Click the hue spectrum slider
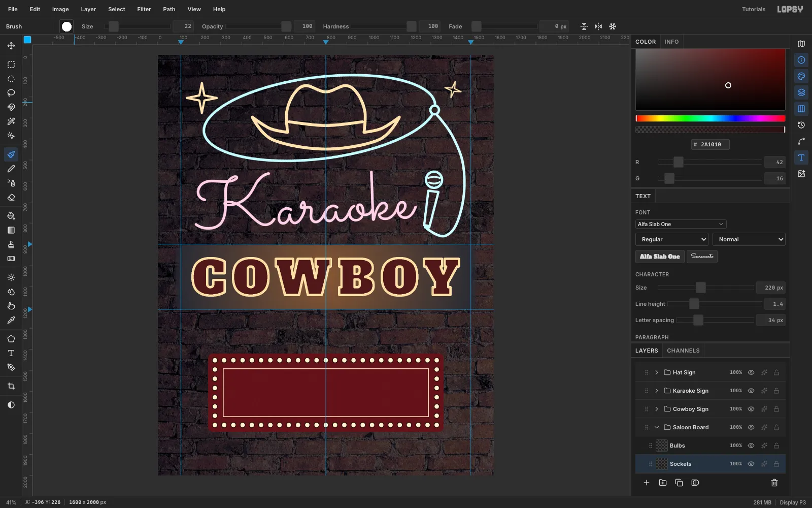812x508 pixels. (x=710, y=118)
